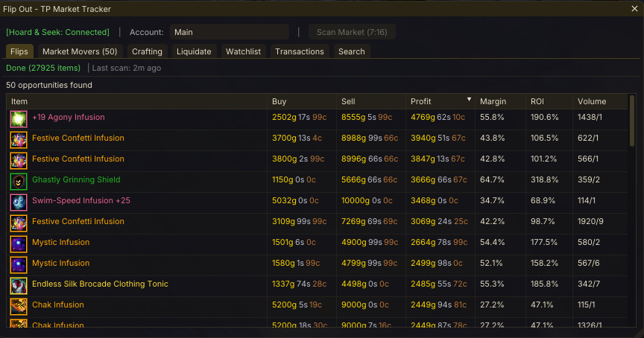Sort by the ROI column header
The width and height of the screenshot is (644, 338).
[x=549, y=101]
